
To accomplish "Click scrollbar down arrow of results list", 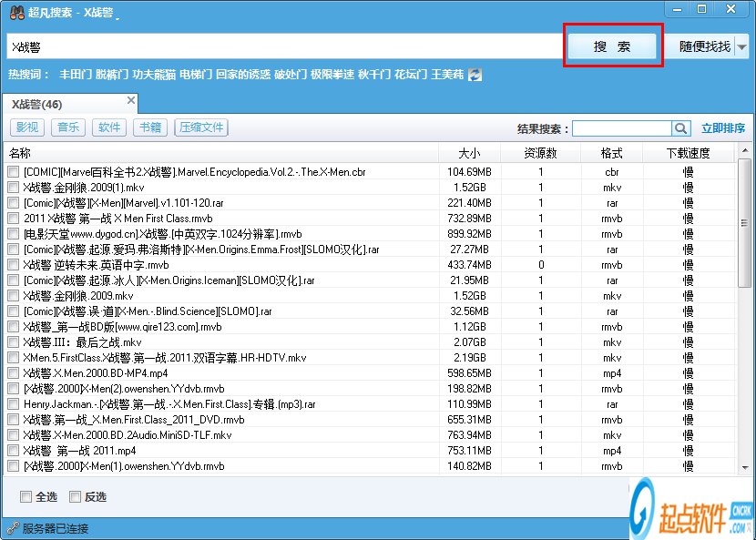I will [745, 467].
